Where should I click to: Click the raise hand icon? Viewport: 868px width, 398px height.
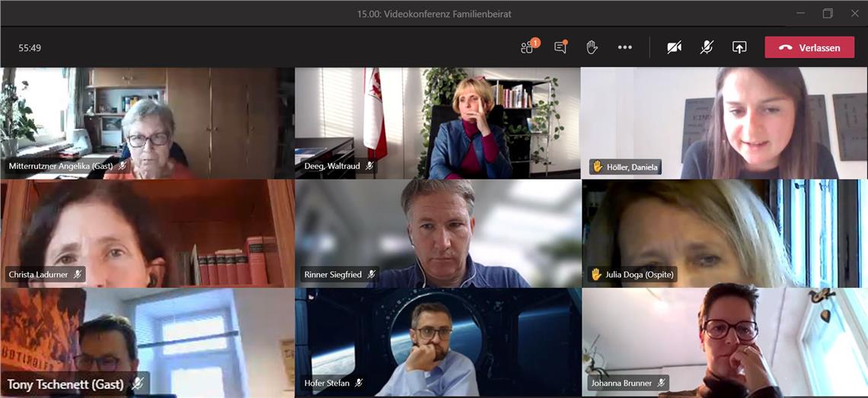(x=592, y=47)
